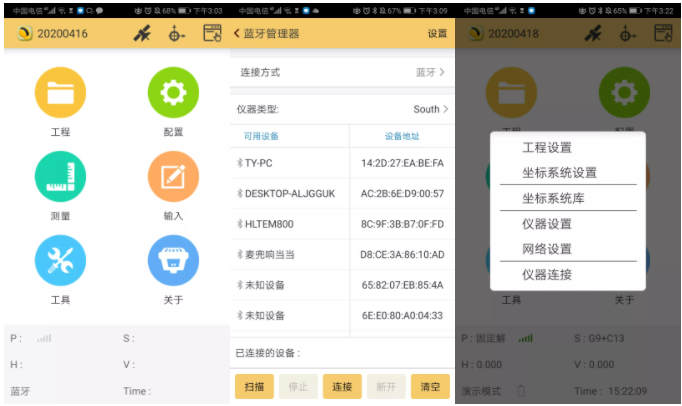The height and width of the screenshot is (406, 682).
Task: Tap grey signal bars beside P: in left screen
Action: click(44, 338)
